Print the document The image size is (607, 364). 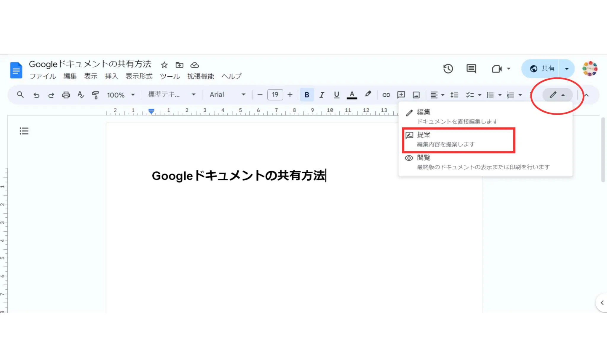point(66,95)
